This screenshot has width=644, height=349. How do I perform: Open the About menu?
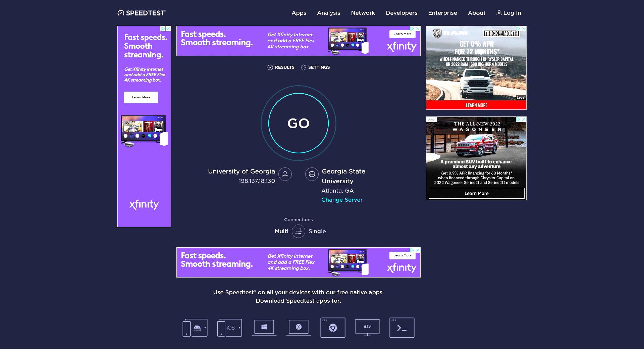(x=477, y=13)
